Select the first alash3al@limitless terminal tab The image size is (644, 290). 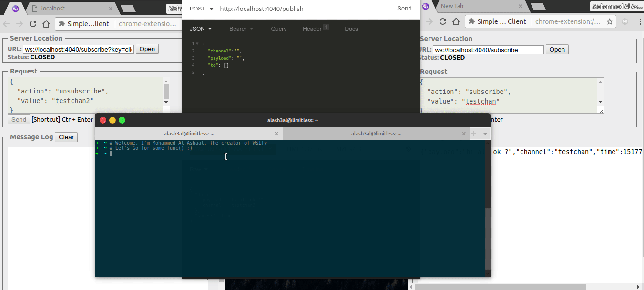pos(189,134)
